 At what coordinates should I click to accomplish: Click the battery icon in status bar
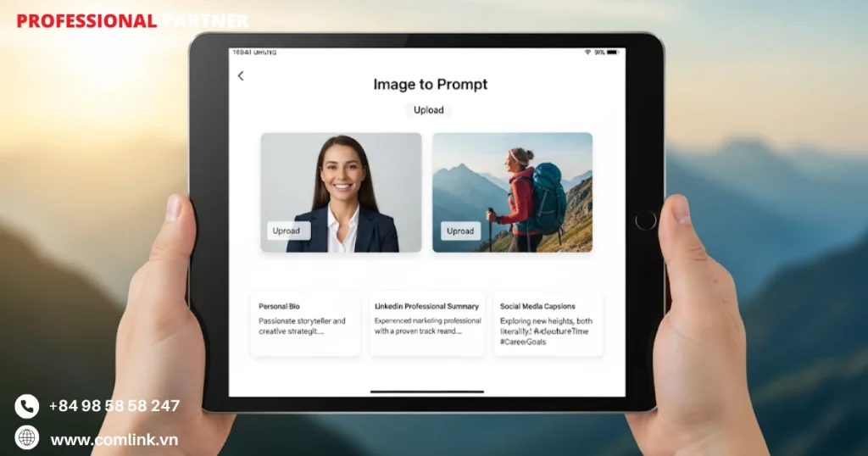tap(612, 53)
